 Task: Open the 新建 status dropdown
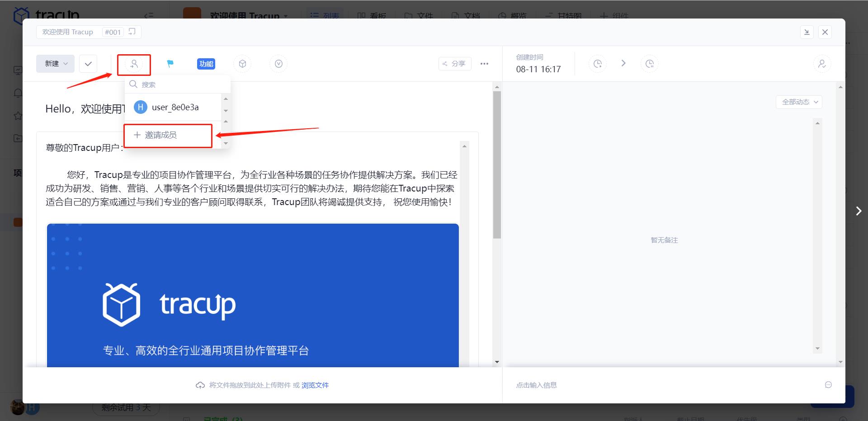(55, 64)
